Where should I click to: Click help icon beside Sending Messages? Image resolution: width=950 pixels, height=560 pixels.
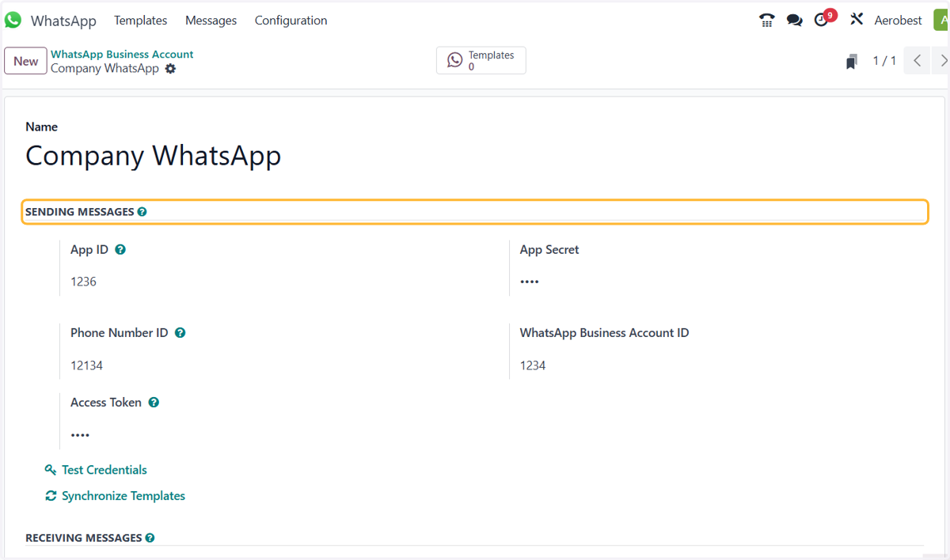(142, 212)
